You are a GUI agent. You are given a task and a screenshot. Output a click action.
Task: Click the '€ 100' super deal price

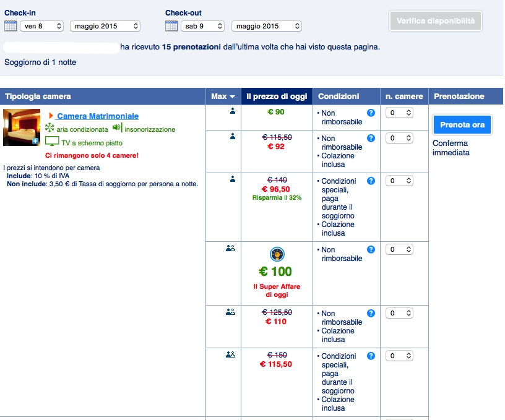(x=275, y=272)
